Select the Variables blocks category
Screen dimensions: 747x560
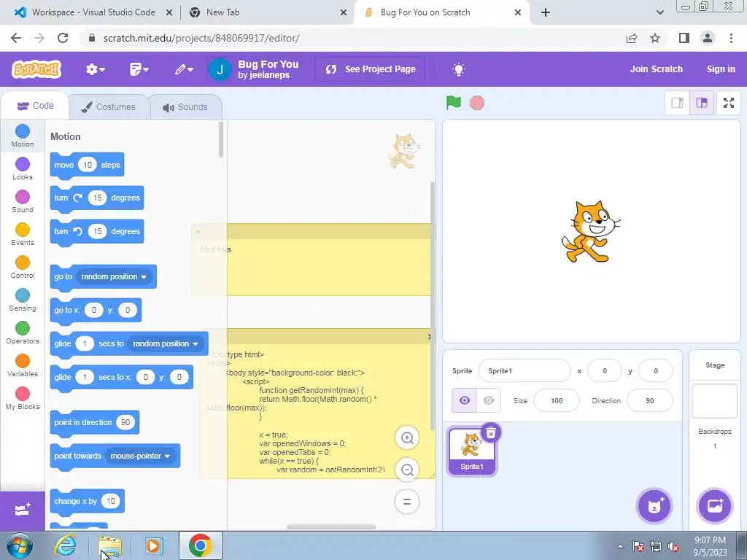pos(23,366)
